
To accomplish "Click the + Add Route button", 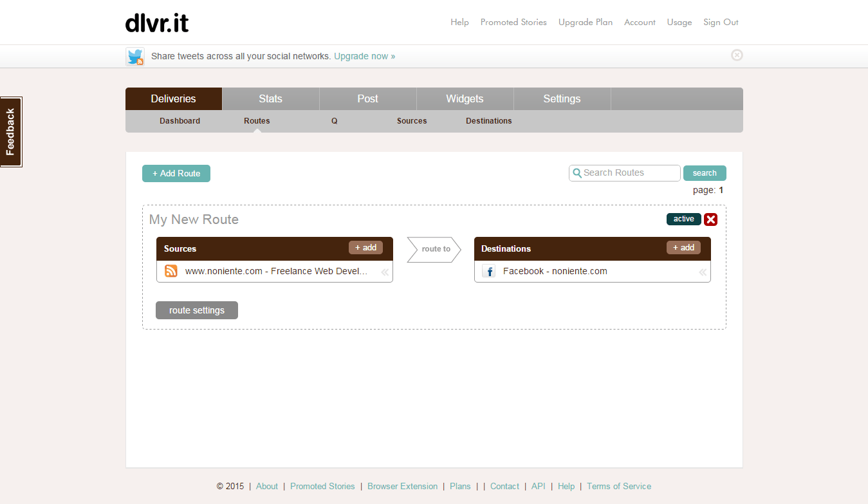I will [176, 173].
